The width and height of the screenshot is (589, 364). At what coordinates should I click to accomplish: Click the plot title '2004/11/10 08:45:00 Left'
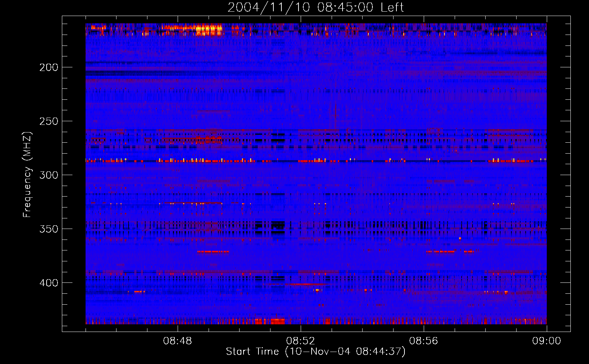pyautogui.click(x=316, y=7)
